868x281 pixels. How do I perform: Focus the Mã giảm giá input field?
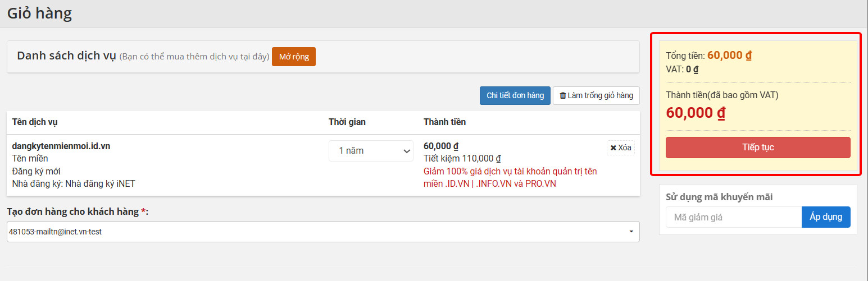point(734,217)
